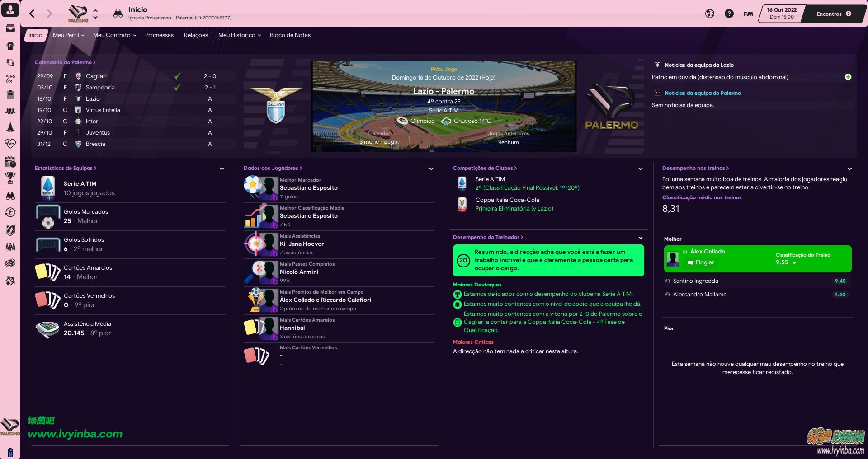Open the medical heart icon in sidebar
The image size is (868, 459).
(10, 144)
